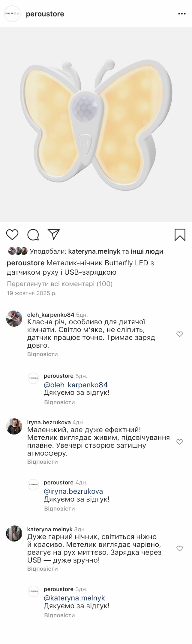Click kateryna.melnyk's comment avatar

click(14, 533)
